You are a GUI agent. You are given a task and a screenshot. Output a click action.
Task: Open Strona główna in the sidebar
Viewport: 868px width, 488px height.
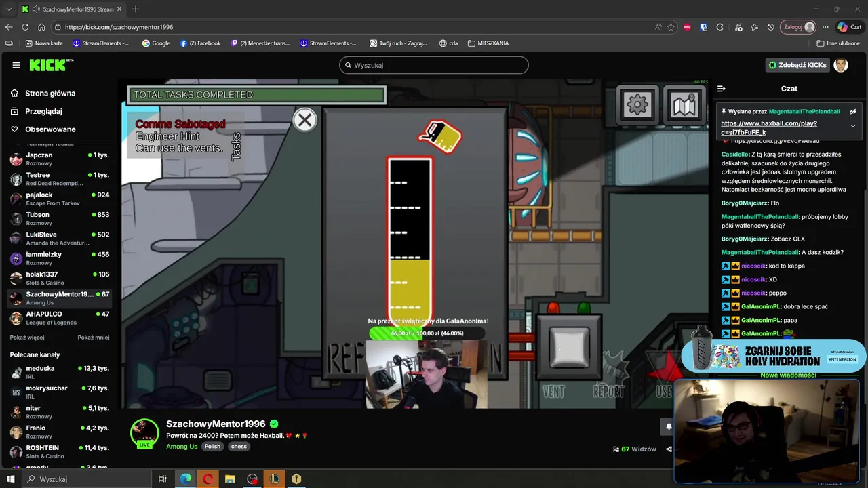pos(50,94)
